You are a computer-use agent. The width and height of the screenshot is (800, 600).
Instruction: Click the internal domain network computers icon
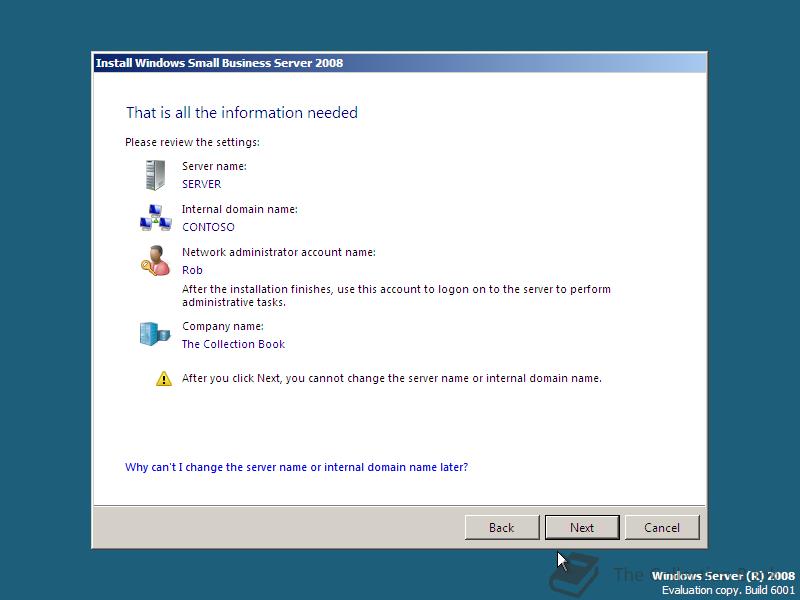click(x=155, y=218)
